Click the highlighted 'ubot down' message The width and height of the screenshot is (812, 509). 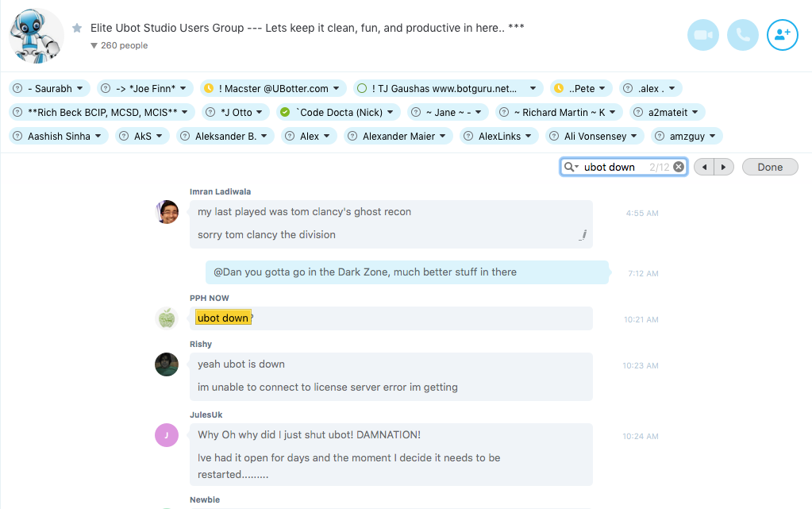pyautogui.click(x=224, y=318)
